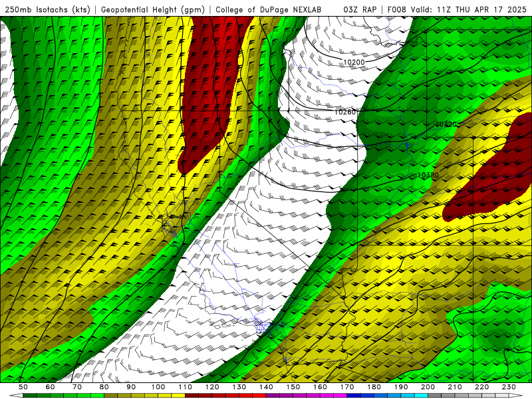The width and height of the screenshot is (532, 399).
Task: Click the 80 value on the color scale
Action: (104, 387)
